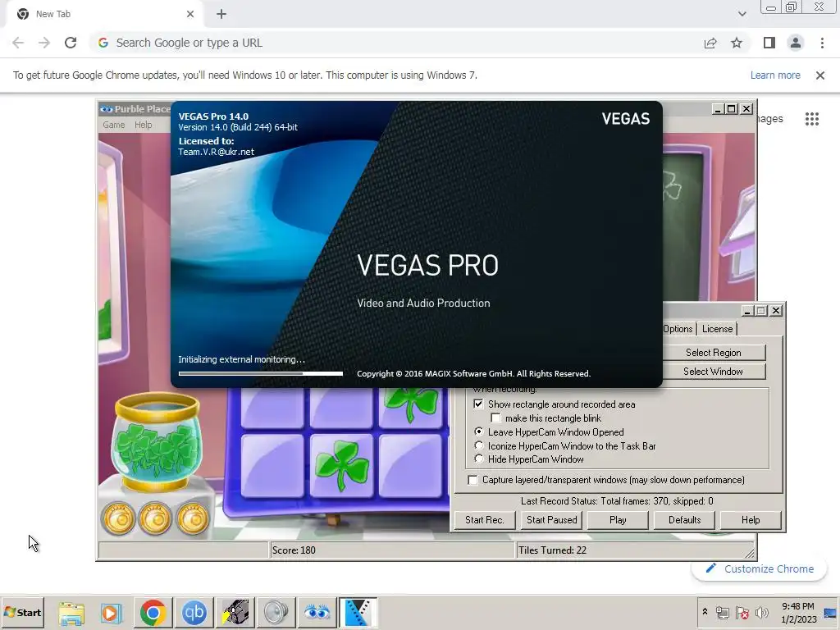Switch to Google Chrome taskbar icon

[153, 612]
